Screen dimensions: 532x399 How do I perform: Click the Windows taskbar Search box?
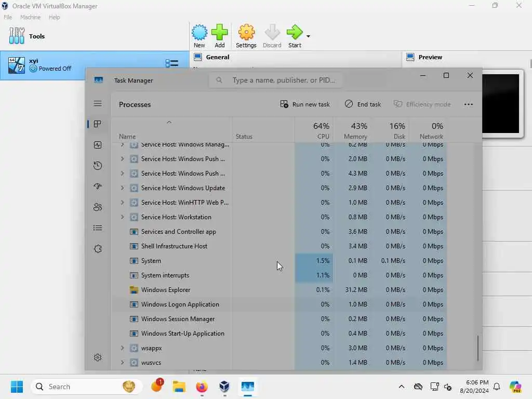click(87, 387)
